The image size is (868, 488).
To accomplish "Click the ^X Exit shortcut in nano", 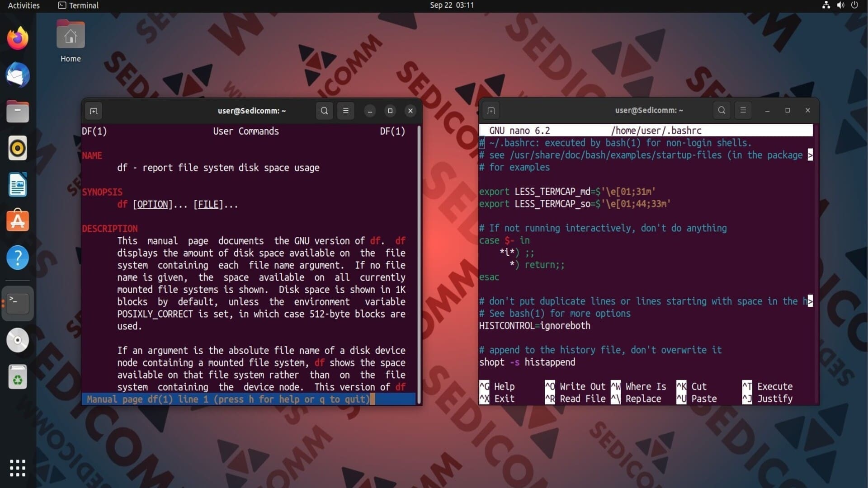I will tap(497, 399).
